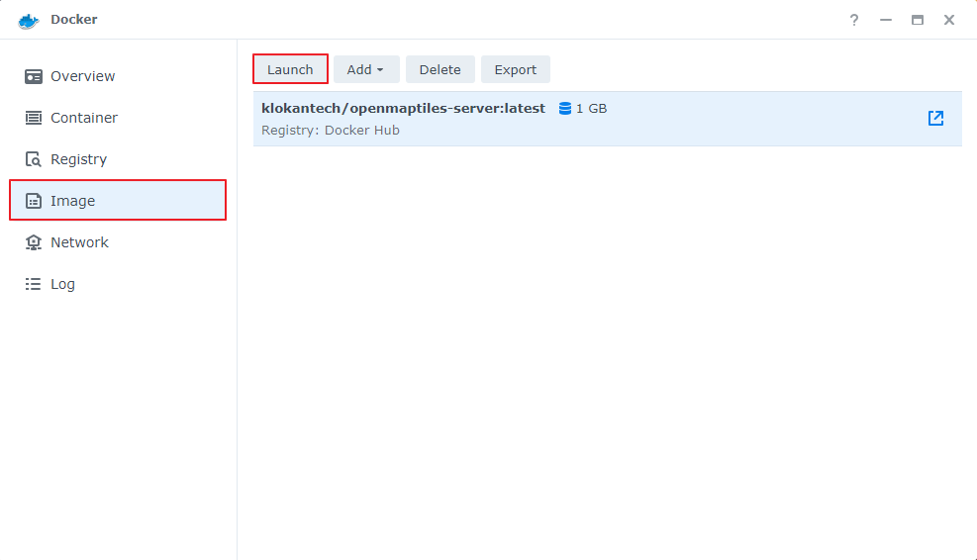This screenshot has width=977, height=560.
Task: Click the 1 GB image size text
Action: pyautogui.click(x=592, y=109)
